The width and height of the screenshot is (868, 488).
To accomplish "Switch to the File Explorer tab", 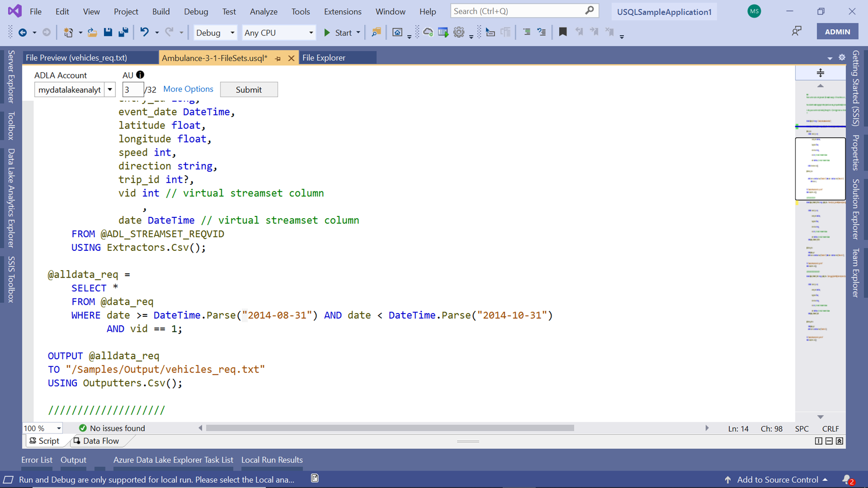I will pyautogui.click(x=324, y=58).
